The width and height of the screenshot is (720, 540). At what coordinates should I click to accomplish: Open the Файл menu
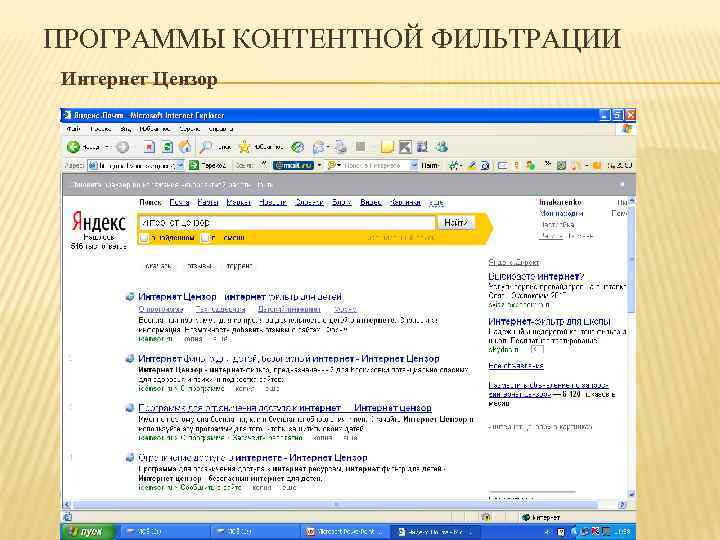73,129
